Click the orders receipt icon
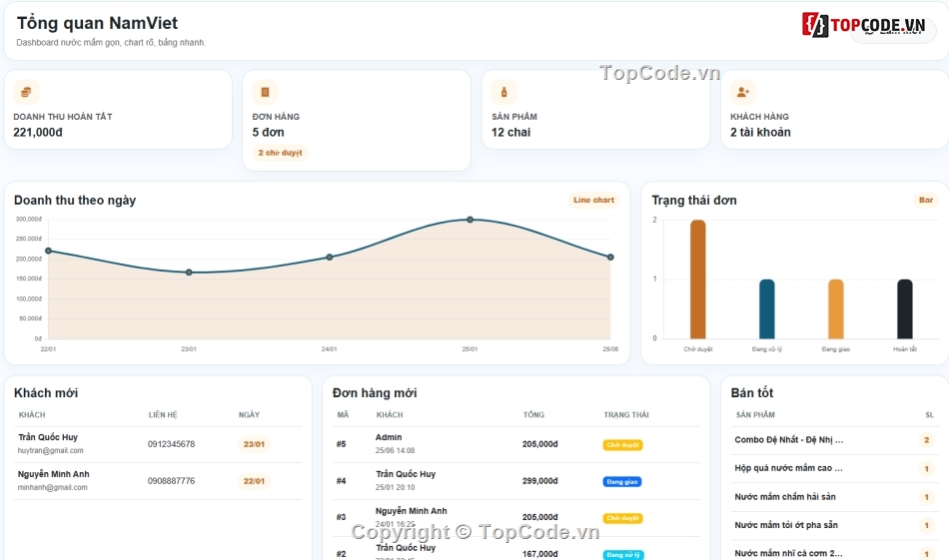Viewport: 949px width, 560px height. click(265, 92)
